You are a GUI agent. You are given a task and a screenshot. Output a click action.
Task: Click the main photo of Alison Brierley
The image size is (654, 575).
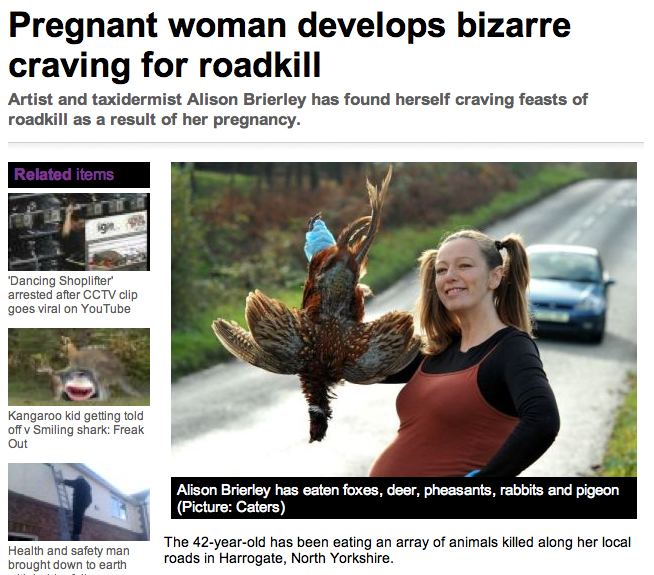(404, 319)
